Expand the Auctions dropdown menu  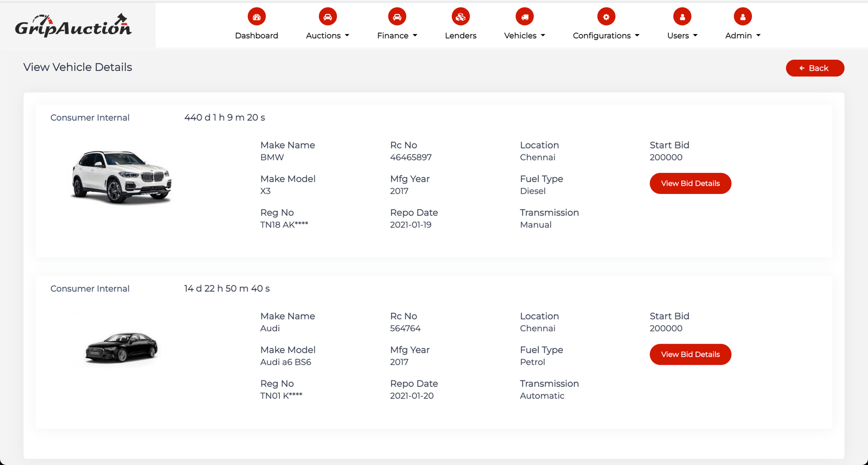(x=328, y=36)
